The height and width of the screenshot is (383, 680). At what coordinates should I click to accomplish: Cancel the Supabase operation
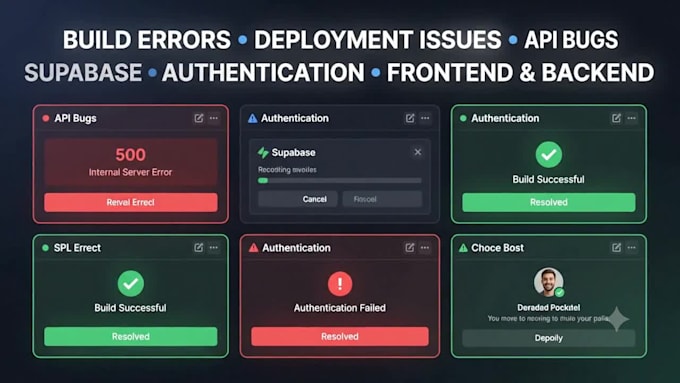coord(298,199)
